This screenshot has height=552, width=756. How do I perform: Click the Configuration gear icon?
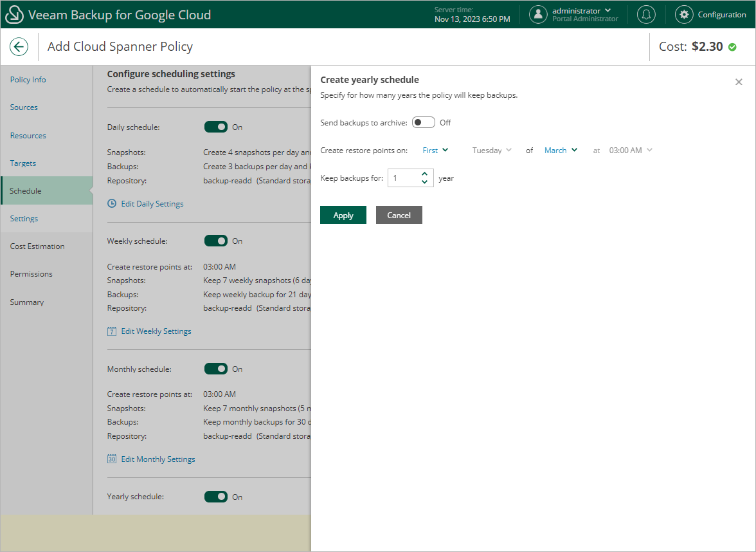(x=684, y=14)
